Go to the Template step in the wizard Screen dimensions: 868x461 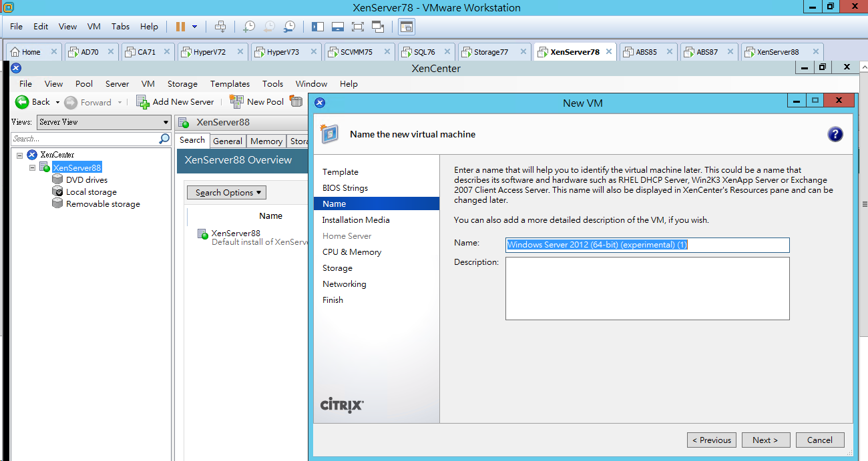coord(340,171)
